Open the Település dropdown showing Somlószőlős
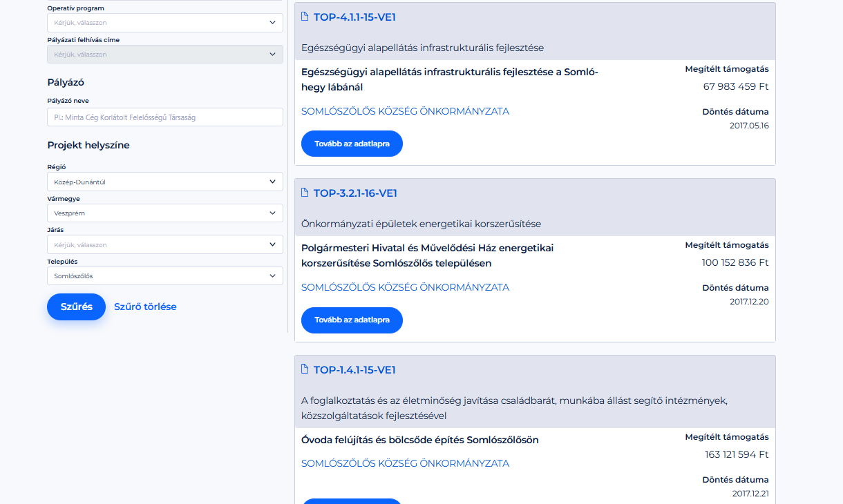The height and width of the screenshot is (504, 843). (x=164, y=275)
